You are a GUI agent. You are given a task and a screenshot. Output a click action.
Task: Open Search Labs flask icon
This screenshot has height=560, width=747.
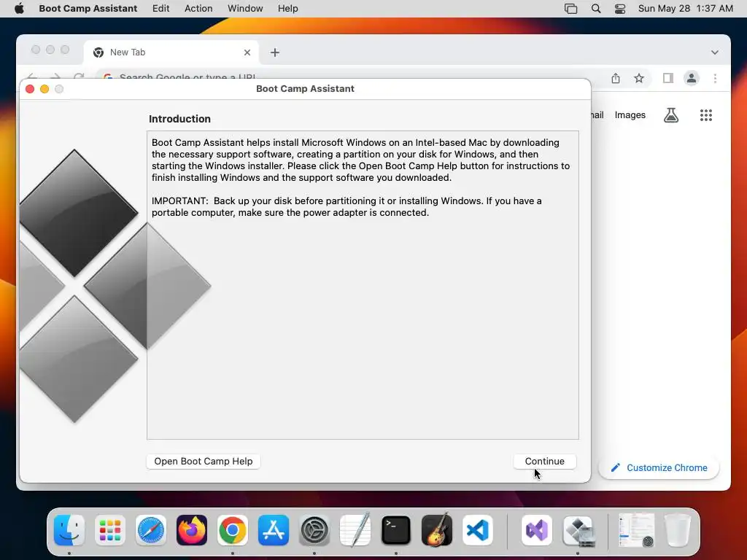point(671,114)
